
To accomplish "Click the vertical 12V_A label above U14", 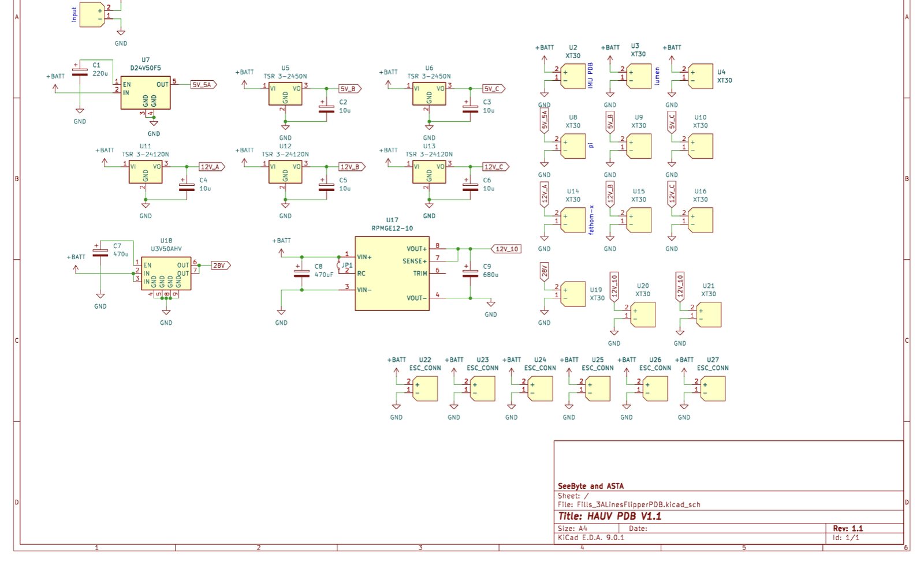I will point(544,194).
